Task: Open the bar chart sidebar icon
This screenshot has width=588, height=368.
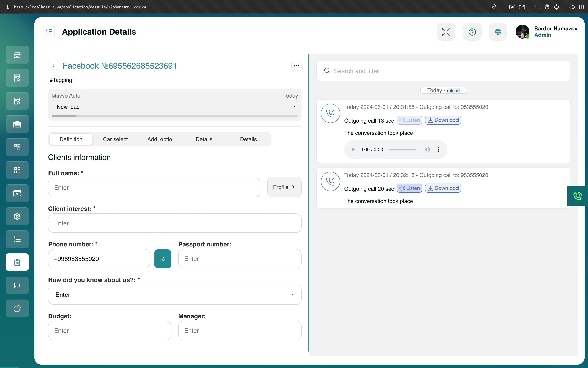Action: coord(17,285)
